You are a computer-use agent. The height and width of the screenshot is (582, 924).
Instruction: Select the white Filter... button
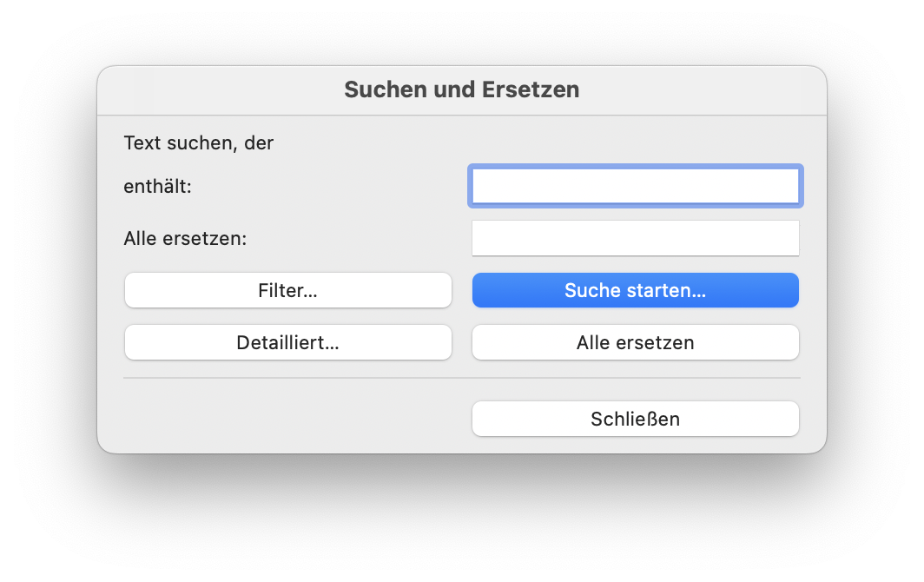tap(288, 290)
